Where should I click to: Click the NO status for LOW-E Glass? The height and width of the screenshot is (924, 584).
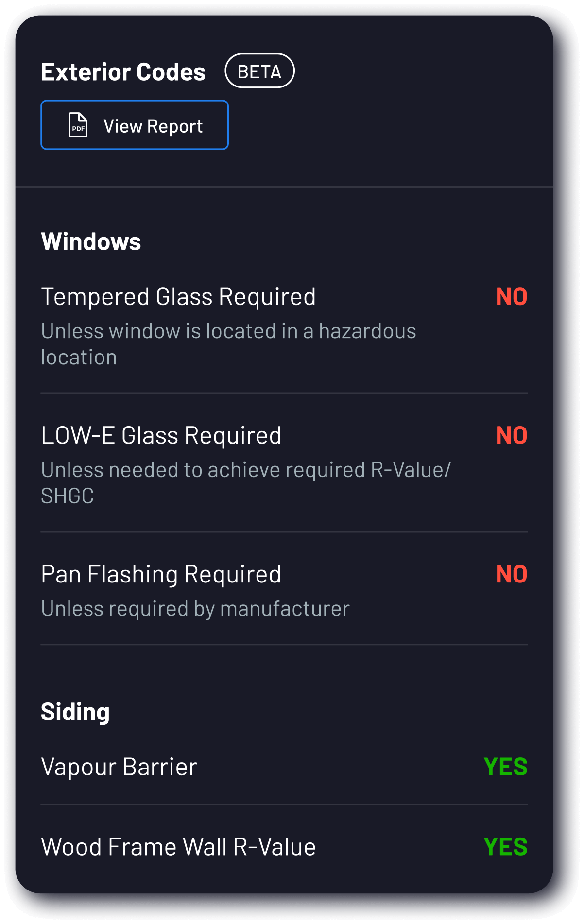click(x=511, y=435)
